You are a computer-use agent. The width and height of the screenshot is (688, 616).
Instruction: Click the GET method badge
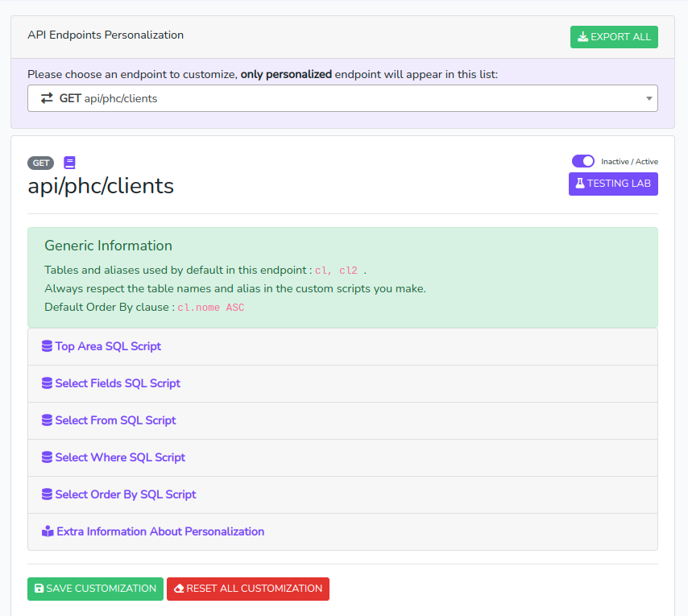click(x=41, y=163)
